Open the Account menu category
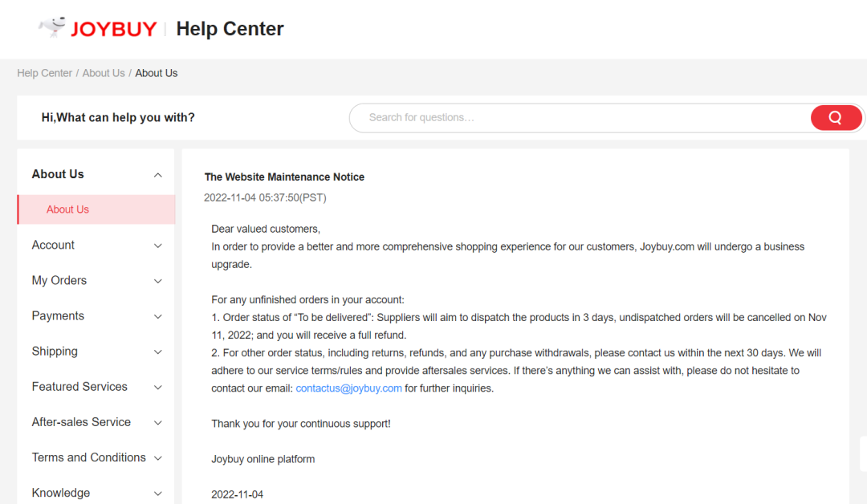 point(53,245)
